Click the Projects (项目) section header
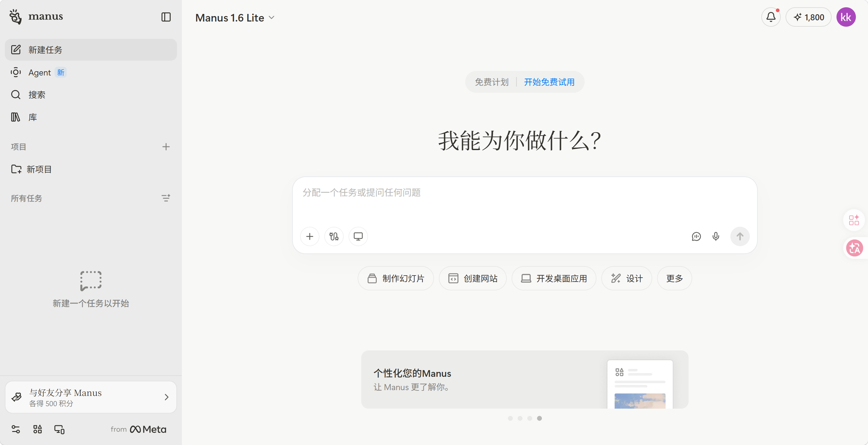The width and height of the screenshot is (868, 445). [x=18, y=147]
